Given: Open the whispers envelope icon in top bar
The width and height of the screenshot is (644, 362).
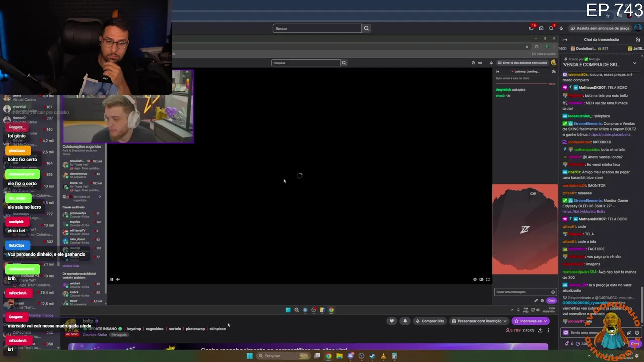Looking at the screenshot, I should [541, 28].
